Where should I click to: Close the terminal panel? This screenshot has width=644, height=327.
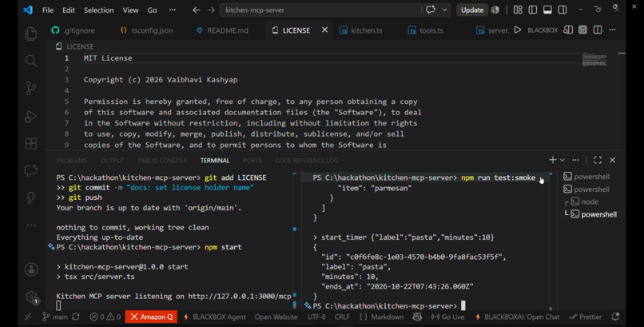[612, 160]
